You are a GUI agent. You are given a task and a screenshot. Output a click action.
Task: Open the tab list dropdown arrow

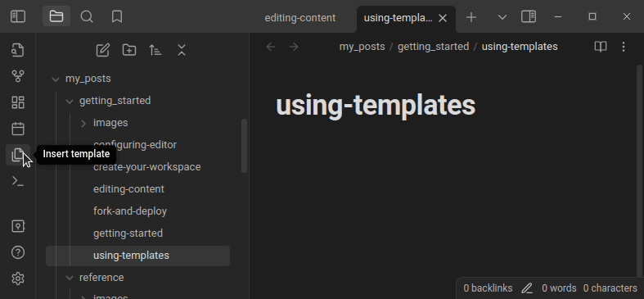pyautogui.click(x=502, y=17)
